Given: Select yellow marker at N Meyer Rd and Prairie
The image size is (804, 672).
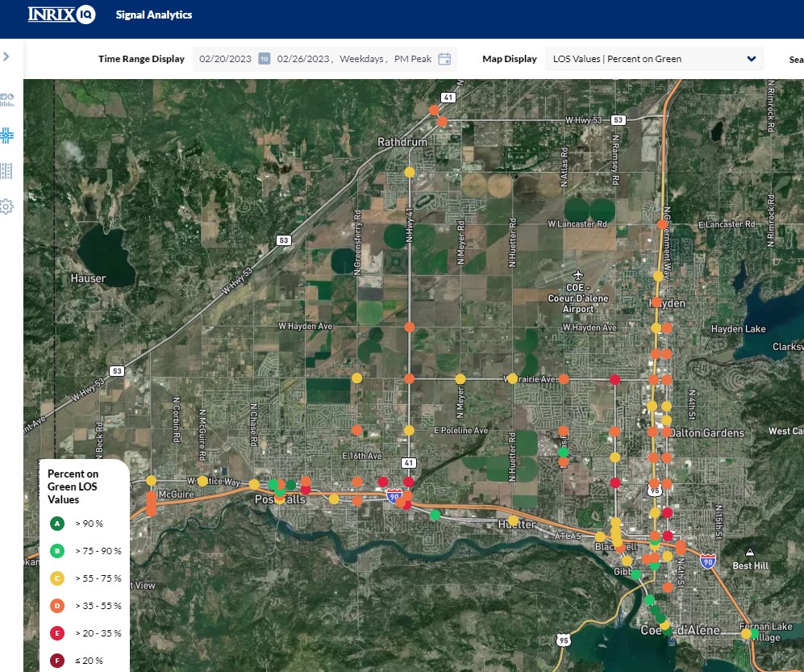Looking at the screenshot, I should click(x=460, y=379).
